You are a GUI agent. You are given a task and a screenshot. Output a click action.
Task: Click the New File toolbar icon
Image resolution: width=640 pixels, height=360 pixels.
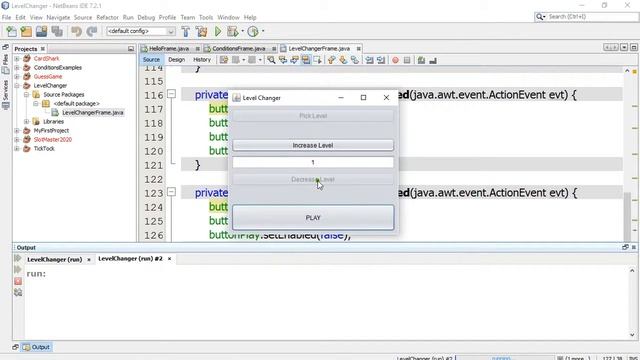click(x=11, y=31)
